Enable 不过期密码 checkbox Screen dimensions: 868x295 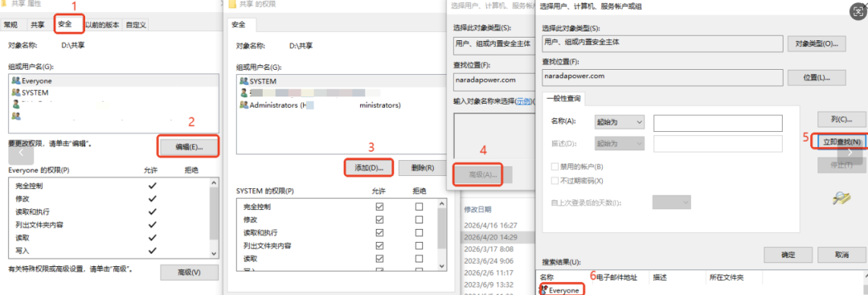(555, 180)
